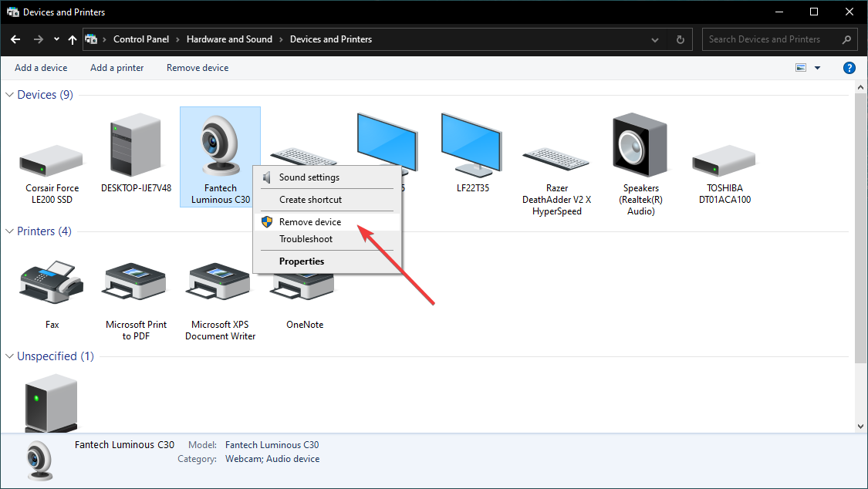
Task: Select the Fax printer icon
Action: pyautogui.click(x=52, y=282)
